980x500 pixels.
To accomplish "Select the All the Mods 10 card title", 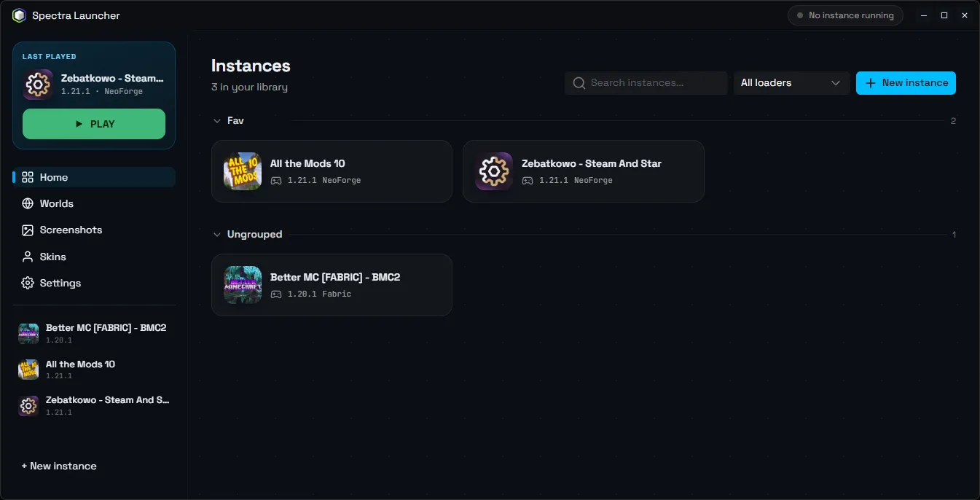I will pyautogui.click(x=307, y=164).
